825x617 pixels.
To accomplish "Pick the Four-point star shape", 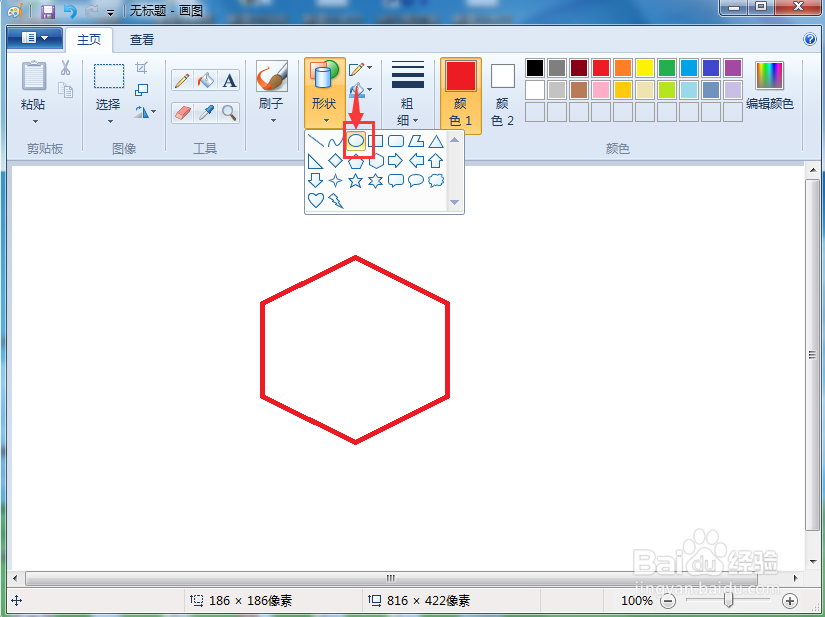I will pos(335,181).
